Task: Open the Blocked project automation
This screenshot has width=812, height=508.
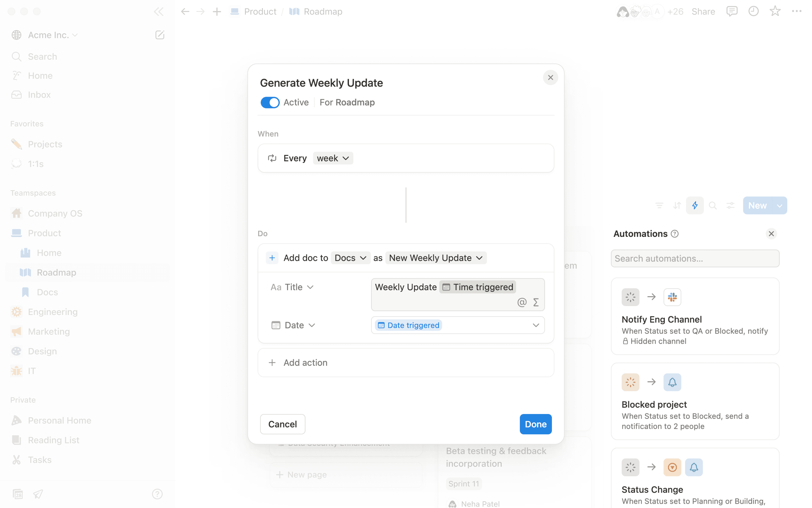Action: pyautogui.click(x=695, y=401)
